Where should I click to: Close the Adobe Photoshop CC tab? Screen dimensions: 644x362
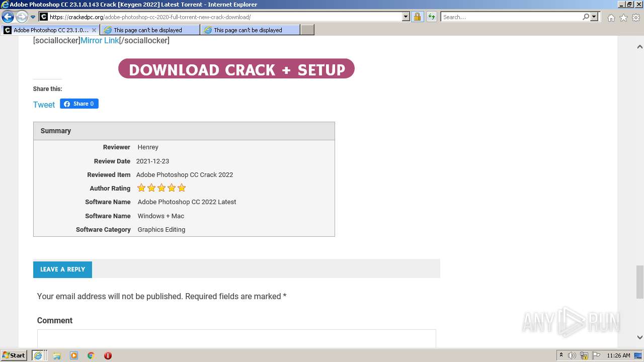click(x=94, y=30)
